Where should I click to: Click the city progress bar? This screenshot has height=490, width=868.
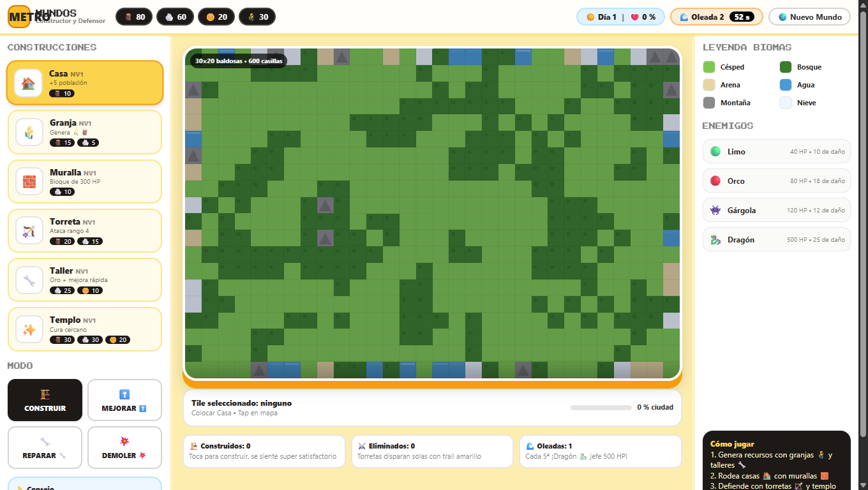tap(601, 408)
